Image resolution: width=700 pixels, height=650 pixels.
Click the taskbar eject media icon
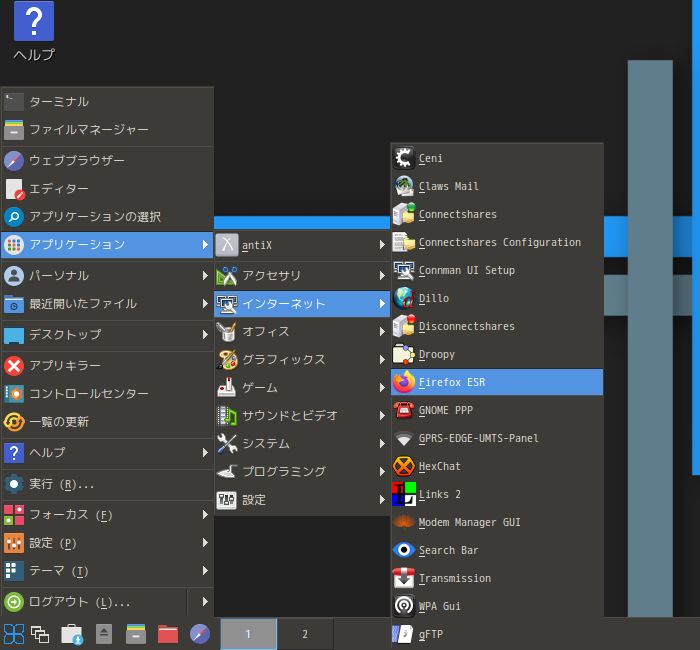click(x=104, y=634)
